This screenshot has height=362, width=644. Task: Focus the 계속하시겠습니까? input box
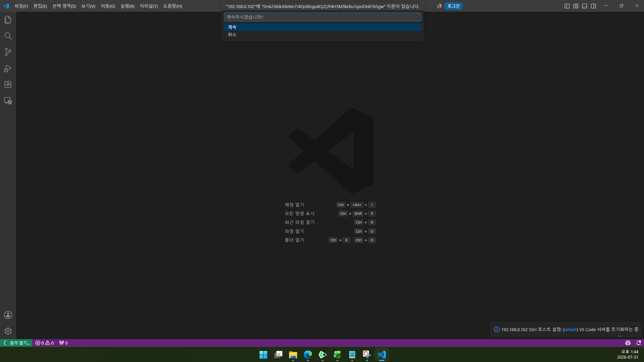pyautogui.click(x=323, y=17)
